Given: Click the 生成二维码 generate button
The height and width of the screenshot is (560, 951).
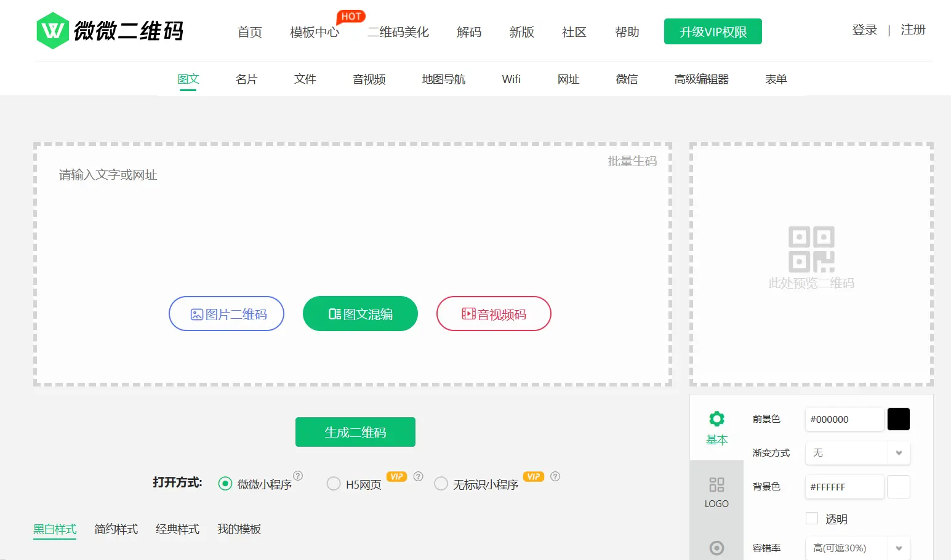Looking at the screenshot, I should point(355,431).
